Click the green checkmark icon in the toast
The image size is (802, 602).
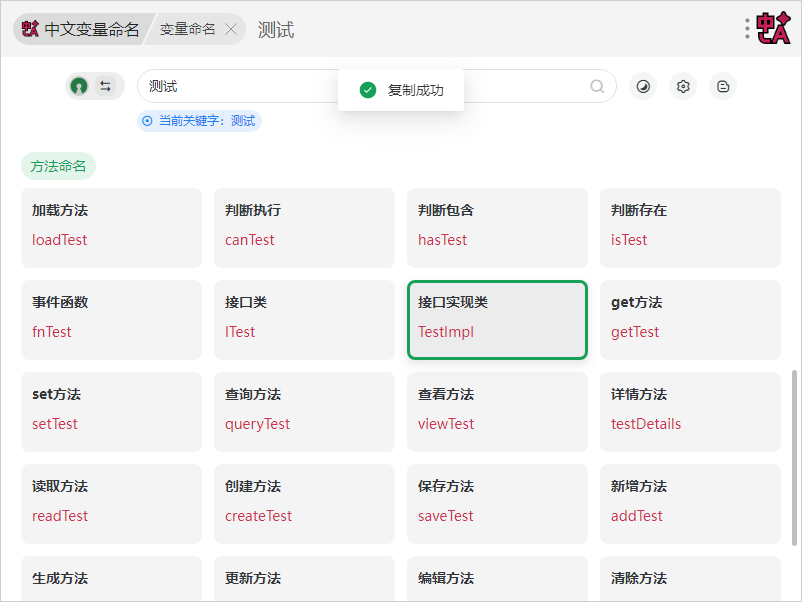pos(368,90)
